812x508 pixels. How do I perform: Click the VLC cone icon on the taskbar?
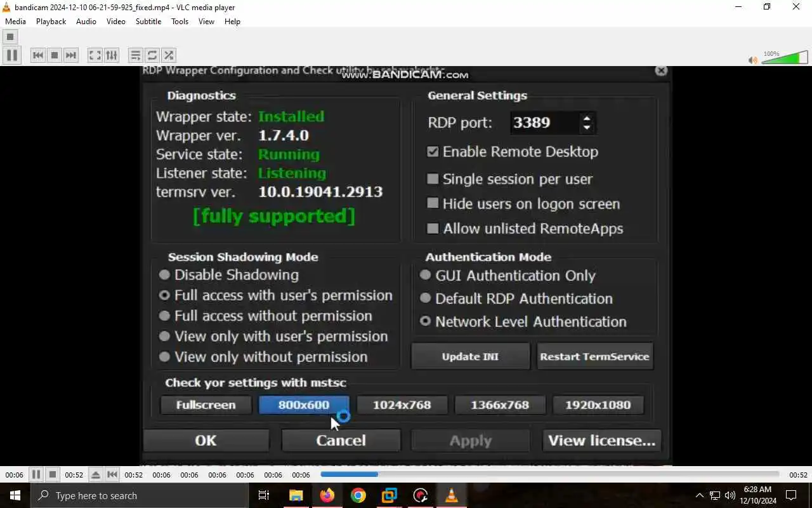(x=452, y=495)
